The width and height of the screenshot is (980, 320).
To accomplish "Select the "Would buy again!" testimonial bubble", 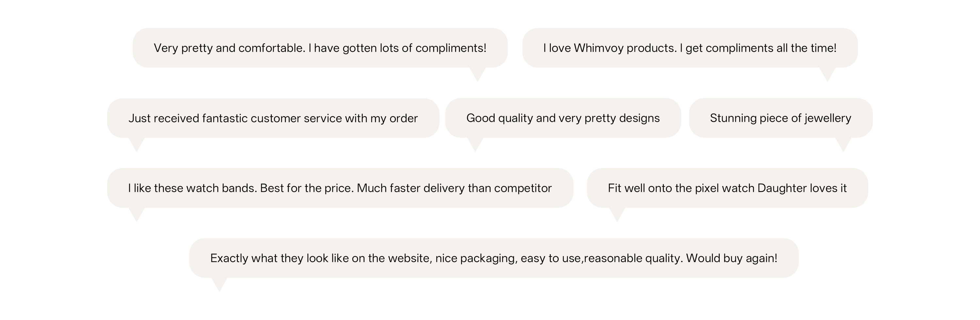I will (x=493, y=258).
